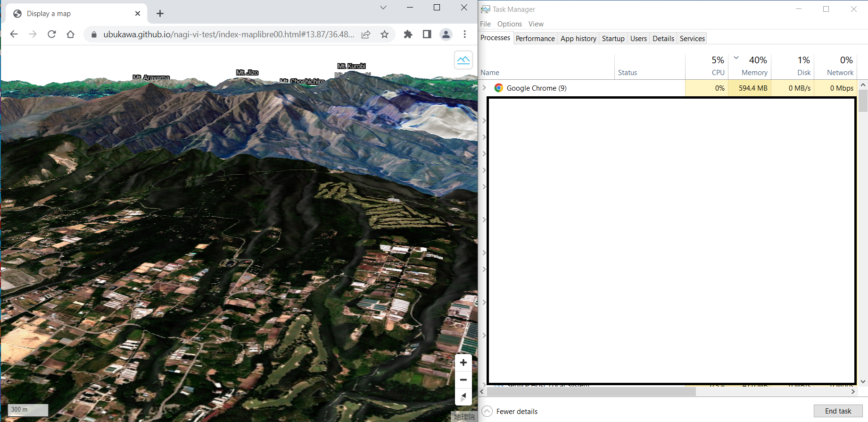Open the Task Manager View menu
Viewport: 868px width, 422px height.
click(536, 24)
